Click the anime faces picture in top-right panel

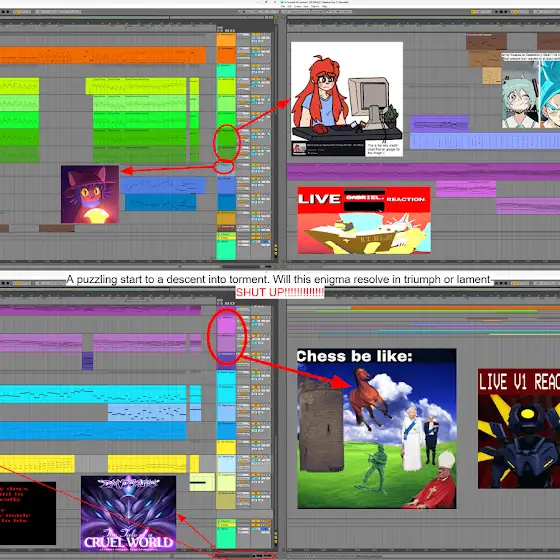(x=531, y=90)
